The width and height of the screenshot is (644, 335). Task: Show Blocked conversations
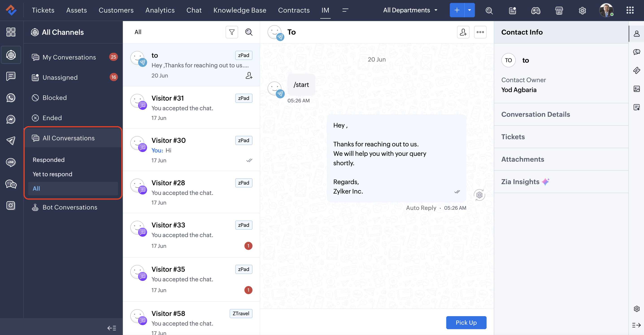click(x=73, y=98)
